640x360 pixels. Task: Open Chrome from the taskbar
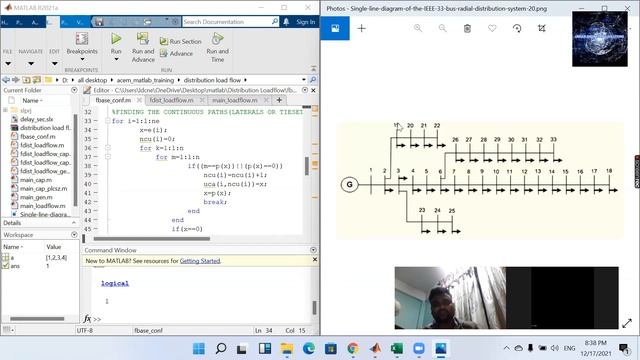click(353, 349)
